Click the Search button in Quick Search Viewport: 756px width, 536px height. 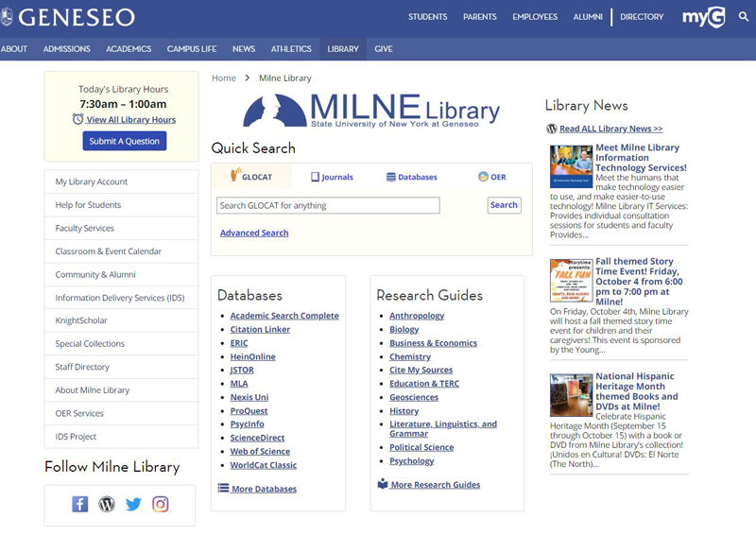point(504,205)
